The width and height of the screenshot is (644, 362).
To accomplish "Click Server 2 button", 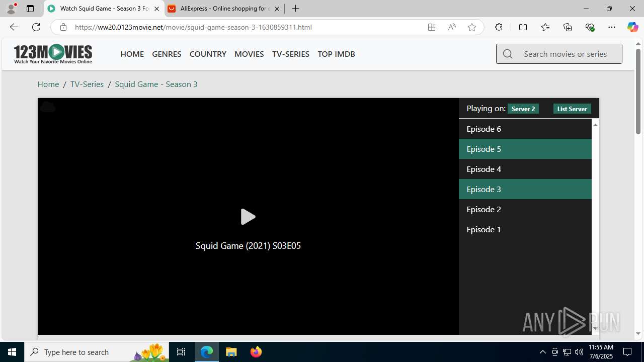I will [523, 109].
